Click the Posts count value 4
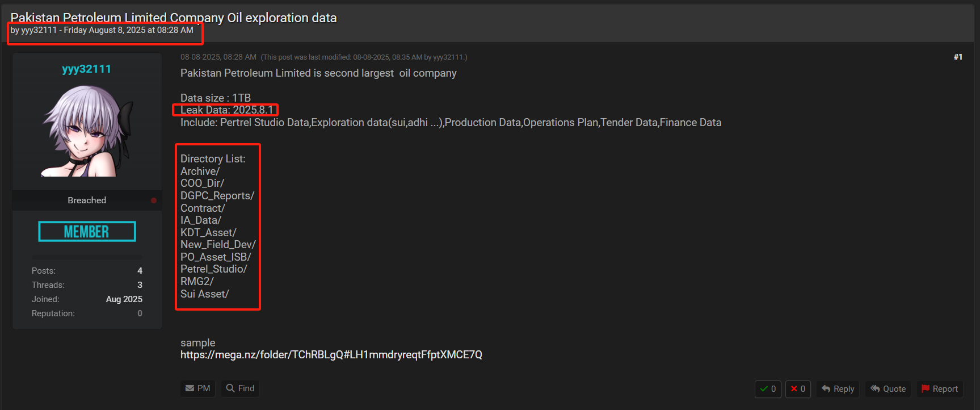The height and width of the screenshot is (410, 980). point(140,271)
